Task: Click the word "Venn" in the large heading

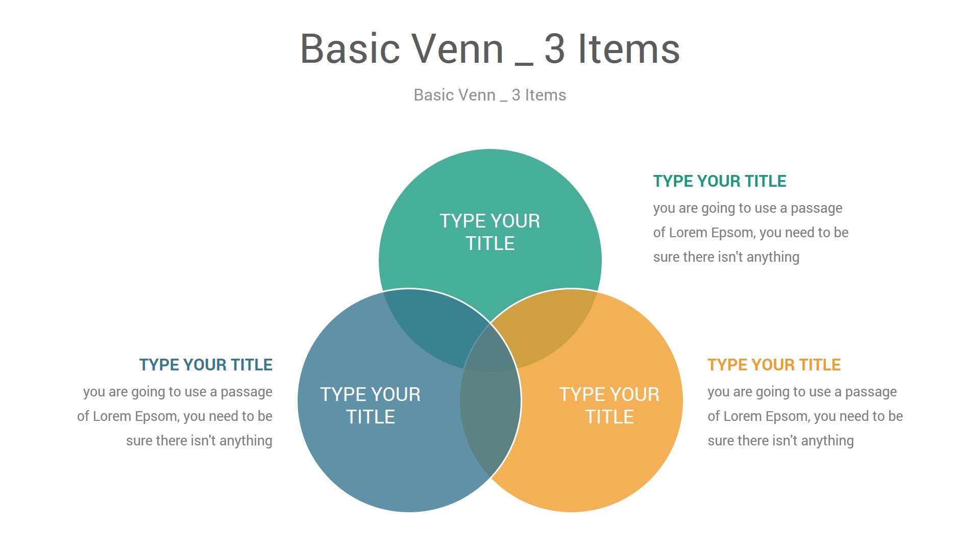Action: 457,49
